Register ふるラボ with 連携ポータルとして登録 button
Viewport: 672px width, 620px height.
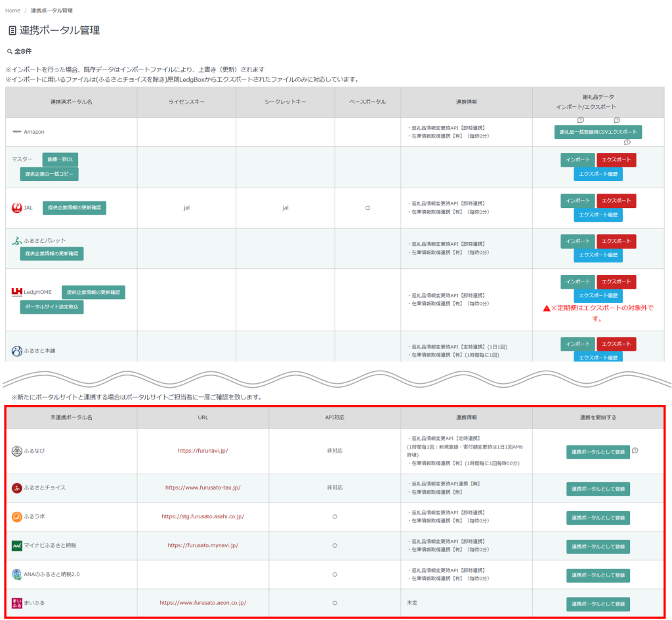[x=598, y=518]
